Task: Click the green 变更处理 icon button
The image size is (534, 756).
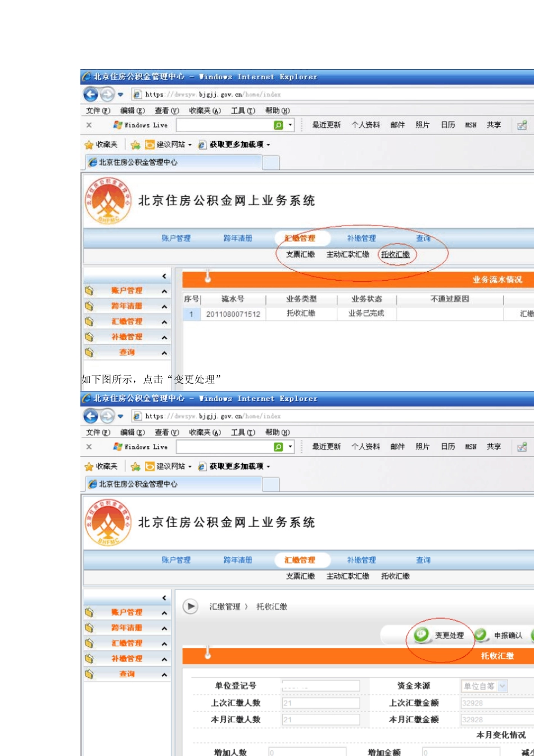Action: pos(422,635)
